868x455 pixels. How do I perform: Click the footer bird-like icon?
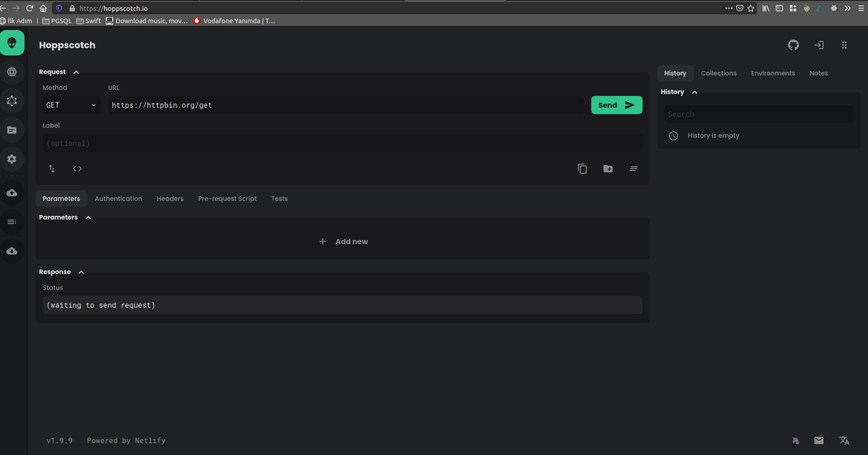[x=795, y=440]
